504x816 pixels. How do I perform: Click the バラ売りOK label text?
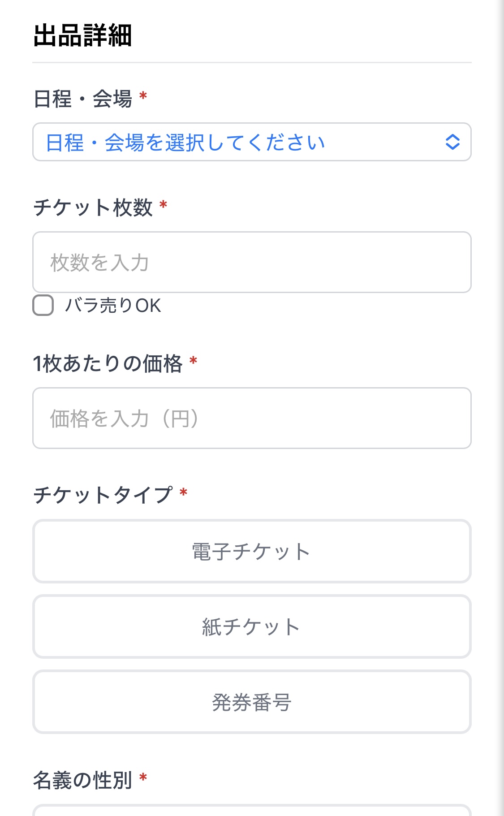point(113,306)
